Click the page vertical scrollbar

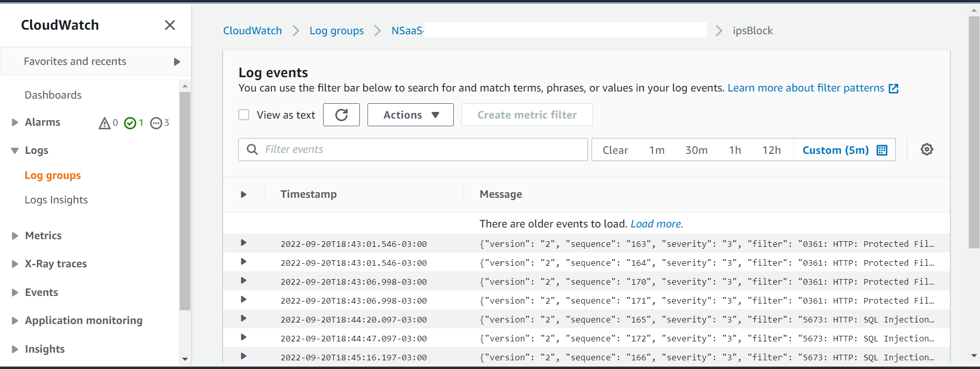coord(974,132)
